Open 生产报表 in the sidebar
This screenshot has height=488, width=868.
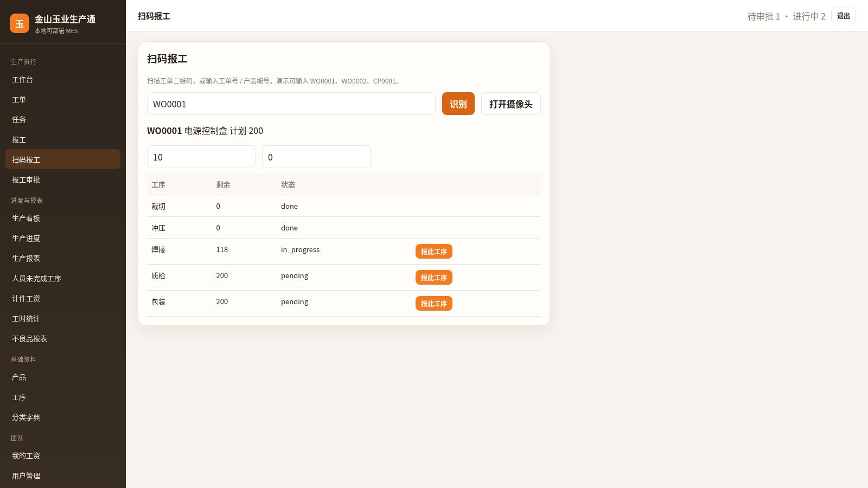pyautogui.click(x=63, y=259)
